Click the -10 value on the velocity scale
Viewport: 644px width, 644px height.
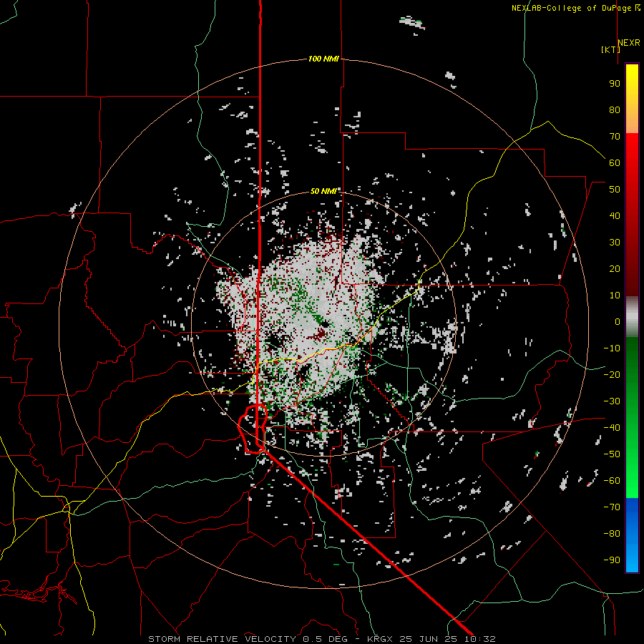click(612, 348)
